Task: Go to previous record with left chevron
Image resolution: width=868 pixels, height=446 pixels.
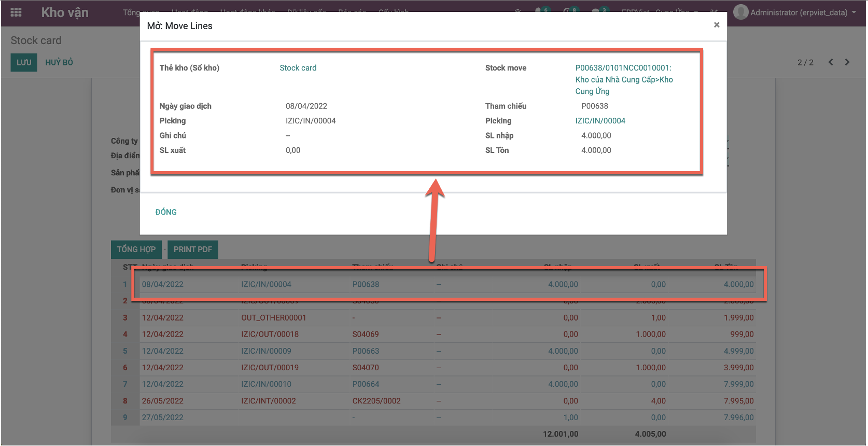Action: coord(831,62)
